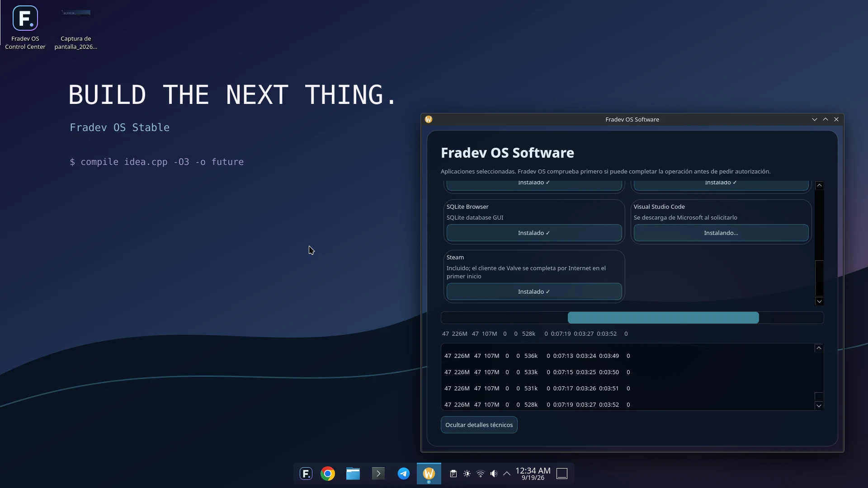The image size is (868, 488).
Task: Open the Wi-Fi network tray icon
Action: [x=481, y=474]
